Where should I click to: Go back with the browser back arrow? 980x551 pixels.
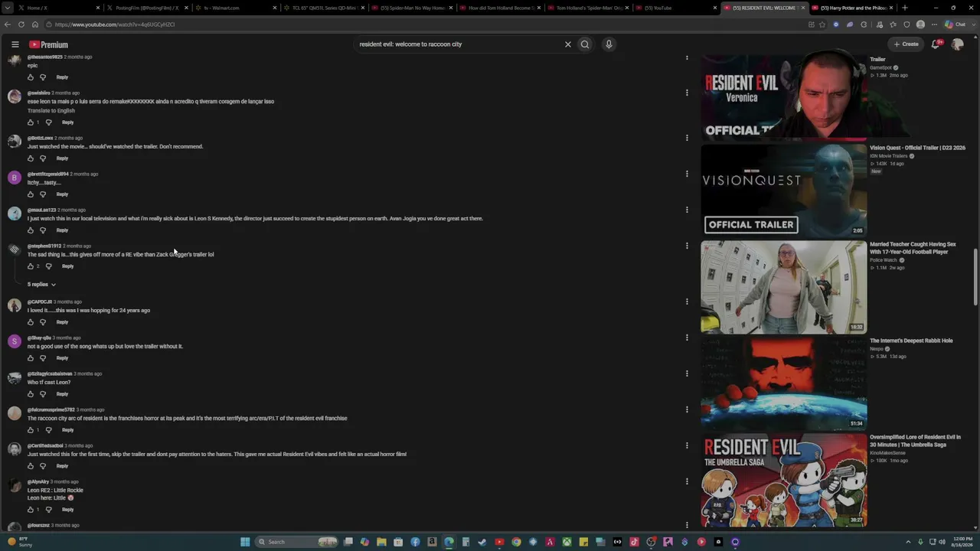8,24
